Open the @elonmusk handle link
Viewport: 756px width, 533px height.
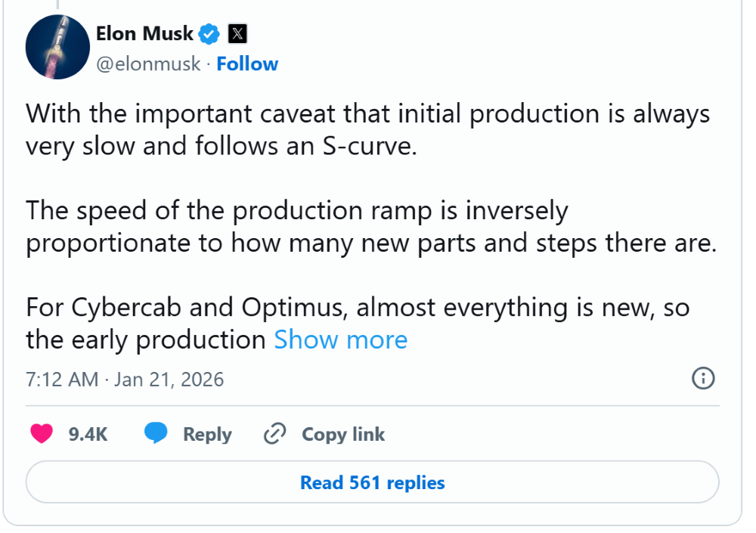[148, 64]
